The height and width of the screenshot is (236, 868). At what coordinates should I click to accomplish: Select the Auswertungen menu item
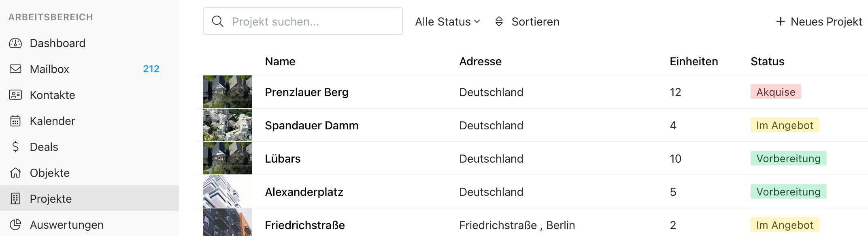(67, 225)
